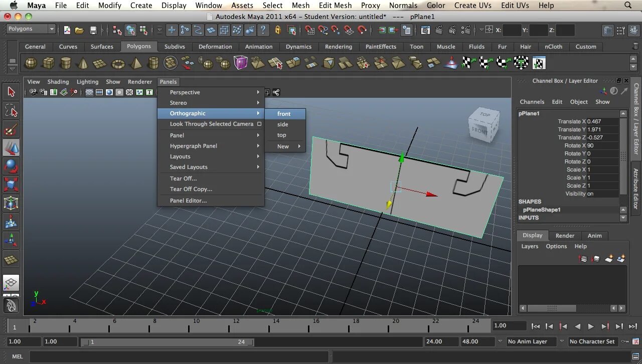Viewport: 642px width, 364px height.
Task: Expand the Saved Layouts submenu
Action: click(188, 167)
